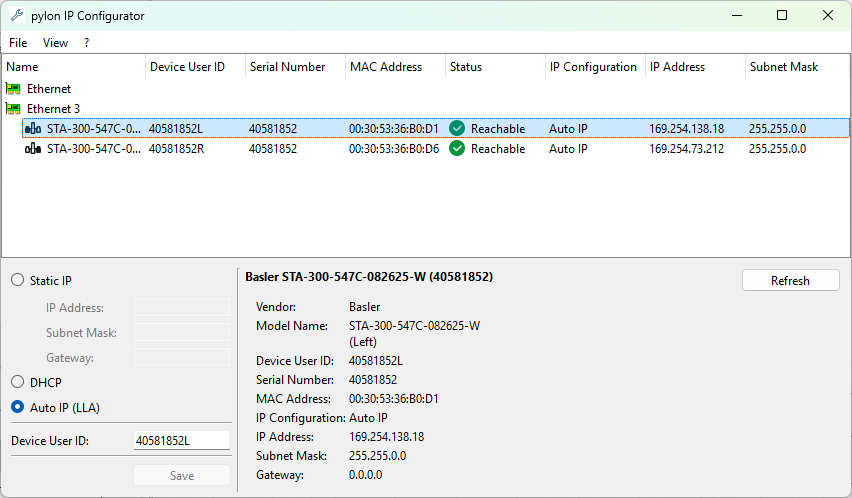Sort by MAC Address column header
Viewport: 852px width, 498px height.
tap(396, 67)
